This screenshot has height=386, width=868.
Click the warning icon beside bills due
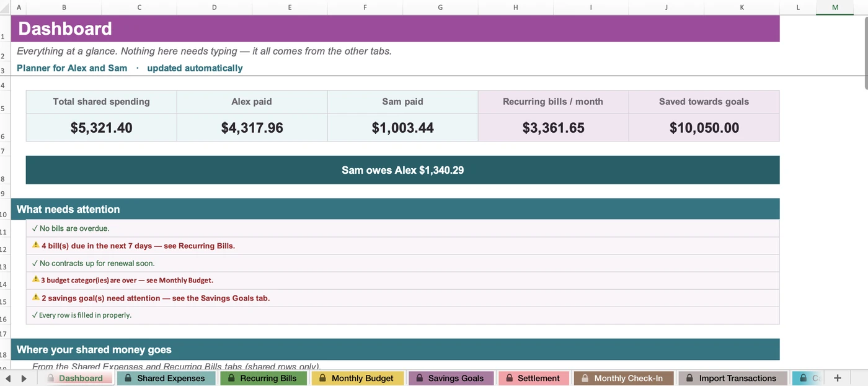point(36,245)
